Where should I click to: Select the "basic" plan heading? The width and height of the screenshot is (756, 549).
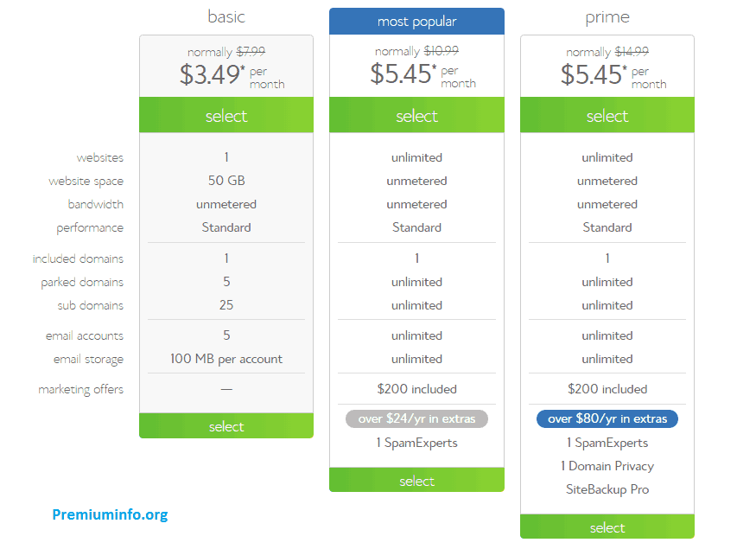pos(226,16)
